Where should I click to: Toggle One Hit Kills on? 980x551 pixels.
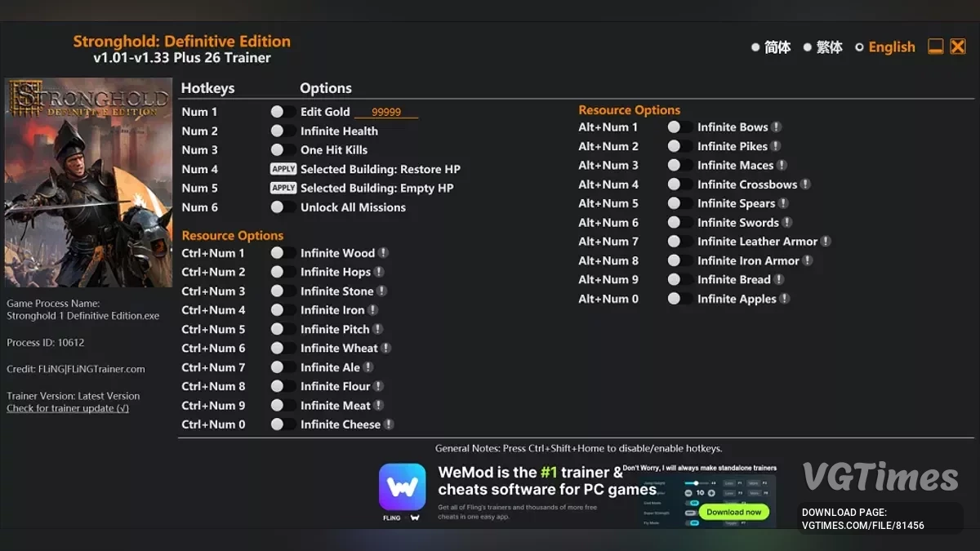283,150
